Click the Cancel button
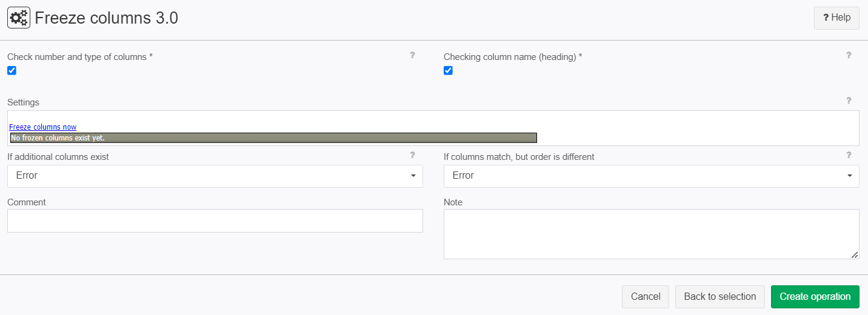The width and height of the screenshot is (868, 315). coord(646,297)
